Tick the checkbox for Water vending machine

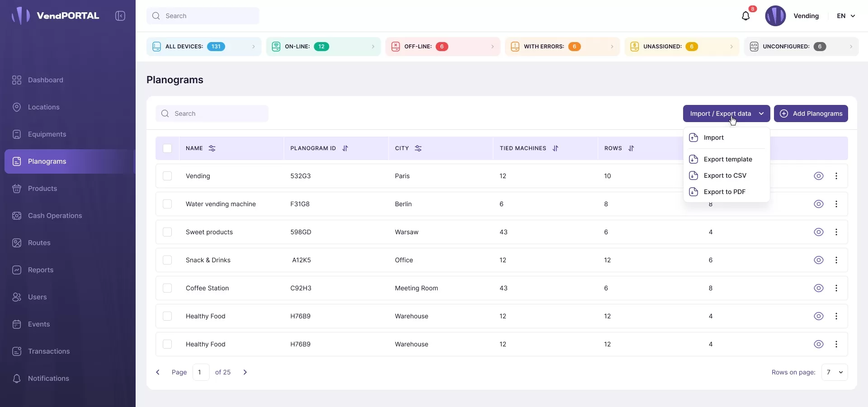167,204
